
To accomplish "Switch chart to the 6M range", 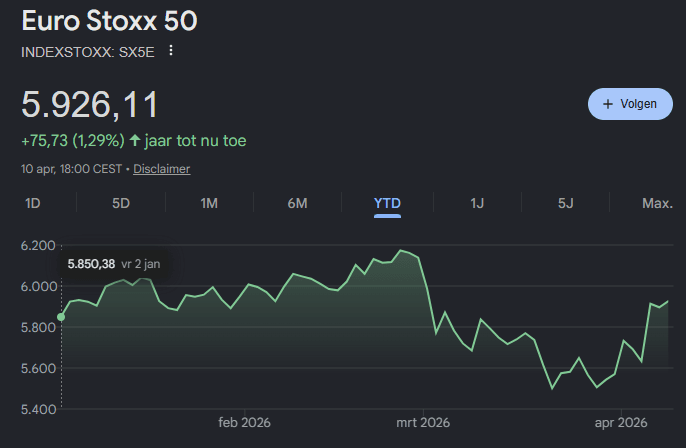I will pyautogui.click(x=297, y=203).
